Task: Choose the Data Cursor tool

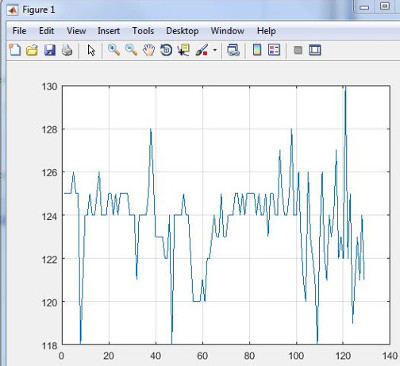Action: (x=183, y=50)
